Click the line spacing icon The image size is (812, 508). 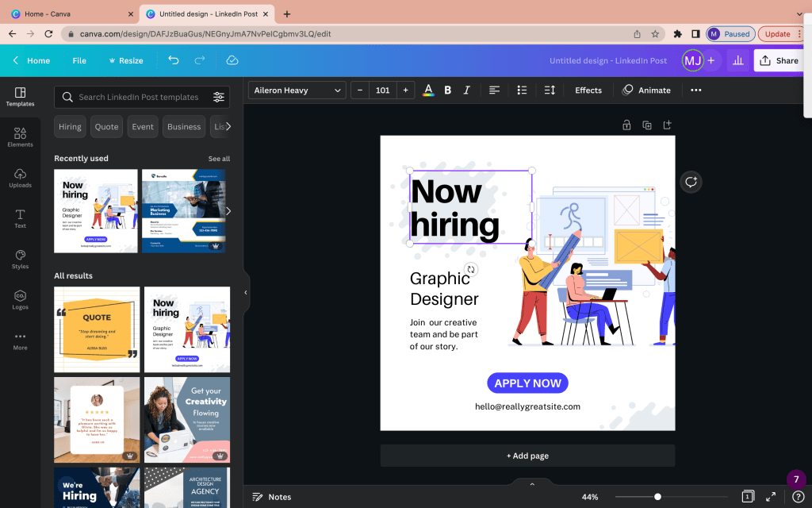point(550,90)
